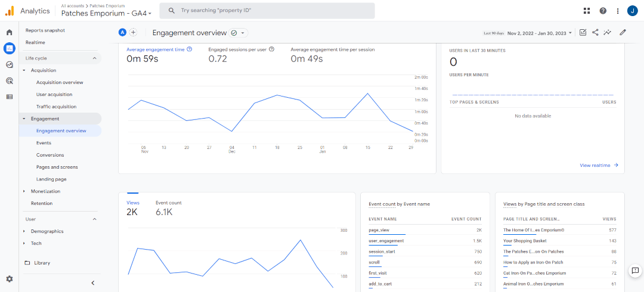Open Reports snapshot
The image size is (644, 292).
(x=45, y=30)
